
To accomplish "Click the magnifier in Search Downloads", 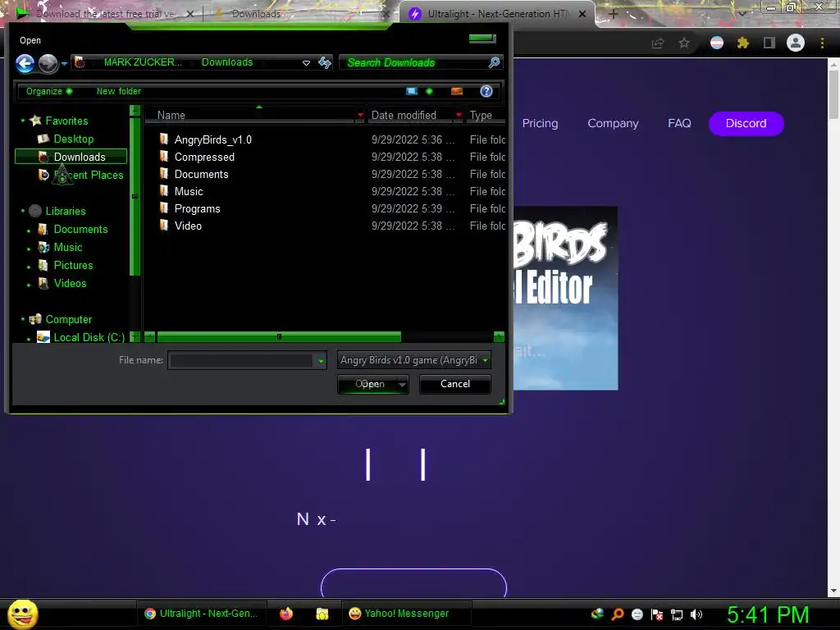I will coord(494,62).
